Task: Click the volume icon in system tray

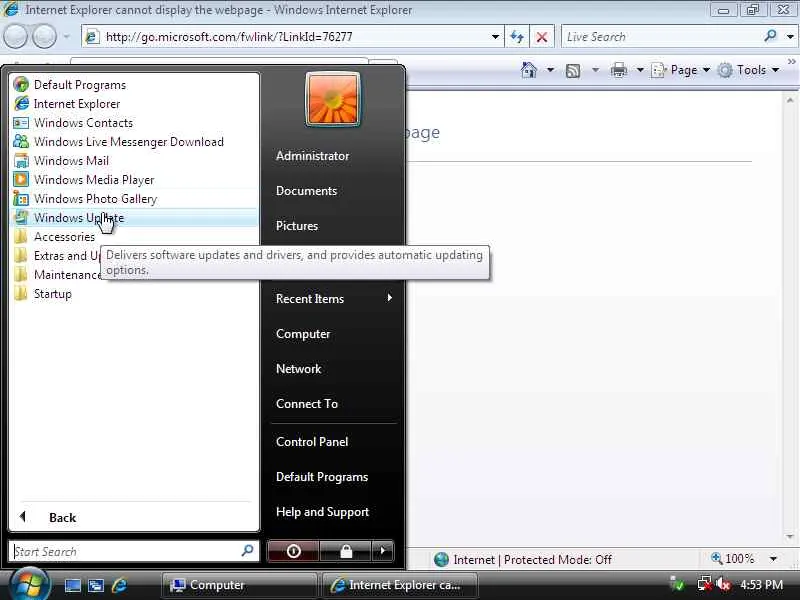Action: click(x=723, y=585)
